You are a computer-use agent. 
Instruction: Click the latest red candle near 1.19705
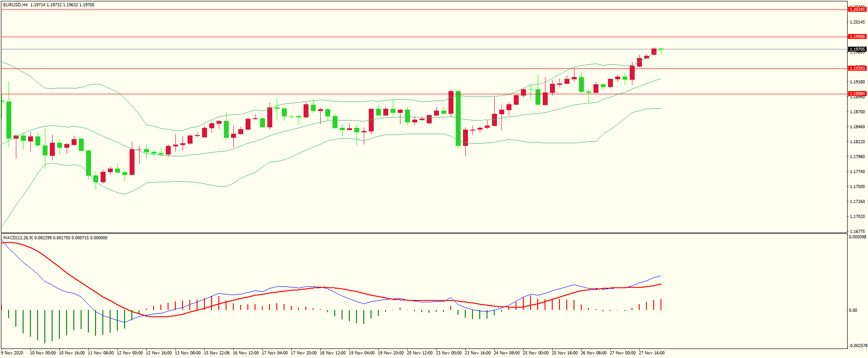(654, 52)
